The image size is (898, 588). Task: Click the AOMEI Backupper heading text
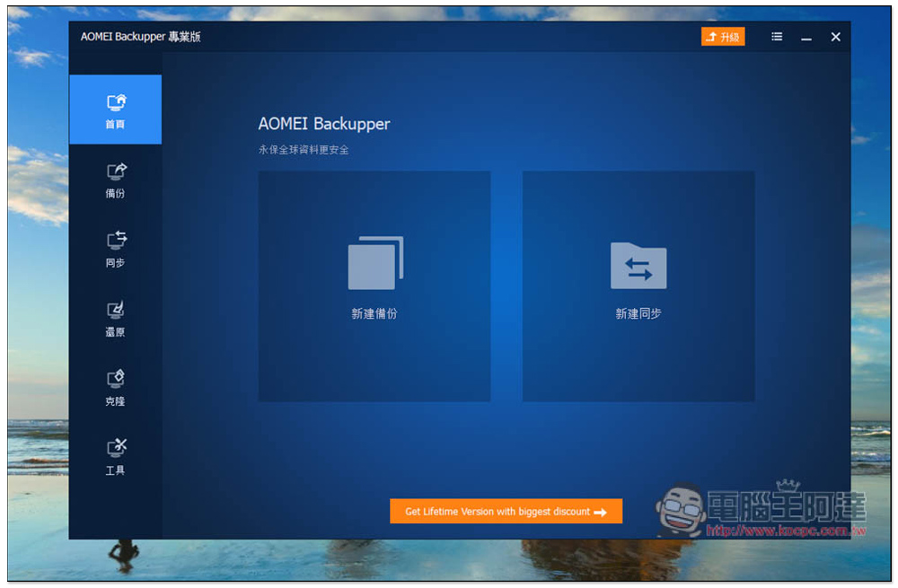[x=323, y=124]
